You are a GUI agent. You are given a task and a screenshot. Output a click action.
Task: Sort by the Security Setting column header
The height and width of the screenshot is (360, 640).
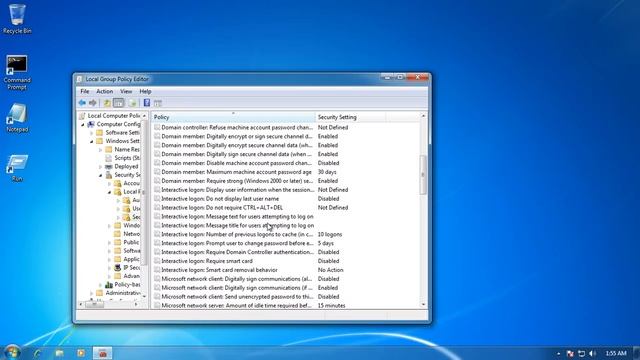pos(350,117)
